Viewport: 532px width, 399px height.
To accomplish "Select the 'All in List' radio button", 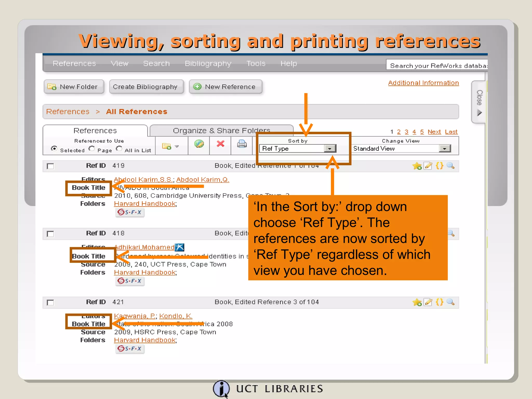I will (119, 149).
